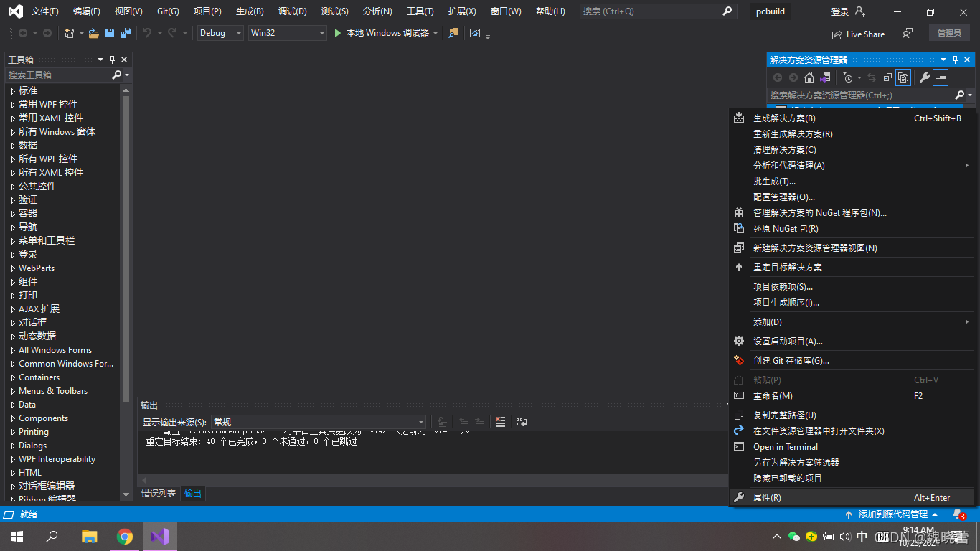Open Google Chrome from the taskbar
The image size is (980, 551).
(125, 537)
